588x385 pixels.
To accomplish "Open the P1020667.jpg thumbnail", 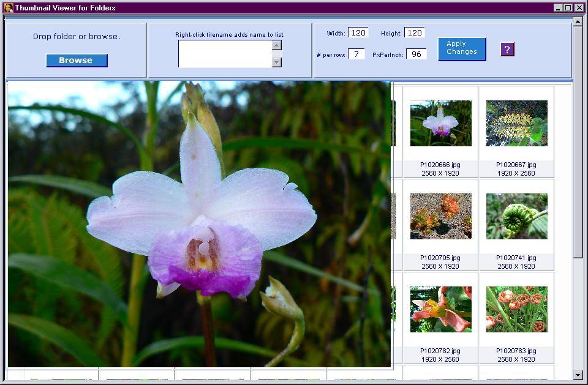I will pos(517,124).
